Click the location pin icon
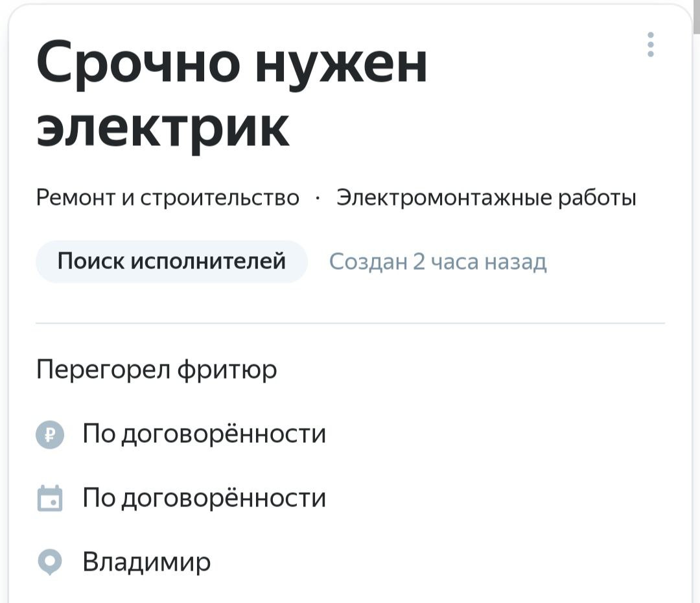The height and width of the screenshot is (603, 700). pyautogui.click(x=50, y=562)
